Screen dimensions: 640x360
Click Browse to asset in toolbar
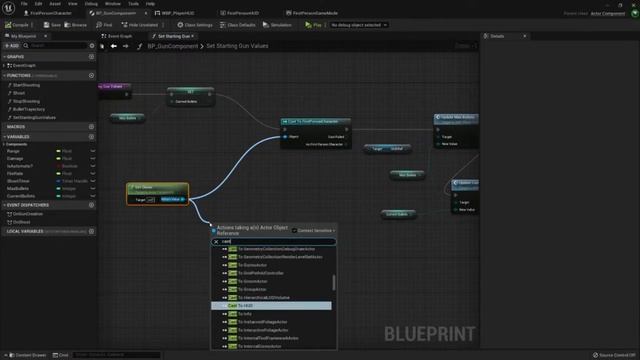(x=76, y=25)
